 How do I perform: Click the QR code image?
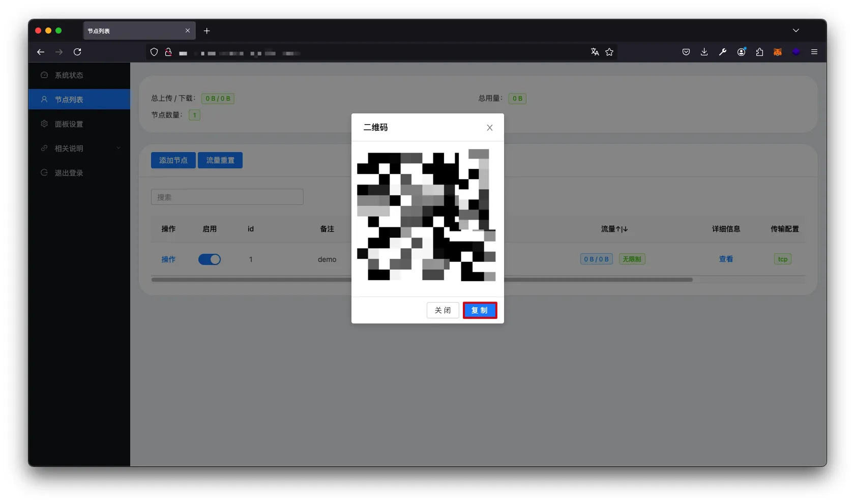[x=427, y=216]
